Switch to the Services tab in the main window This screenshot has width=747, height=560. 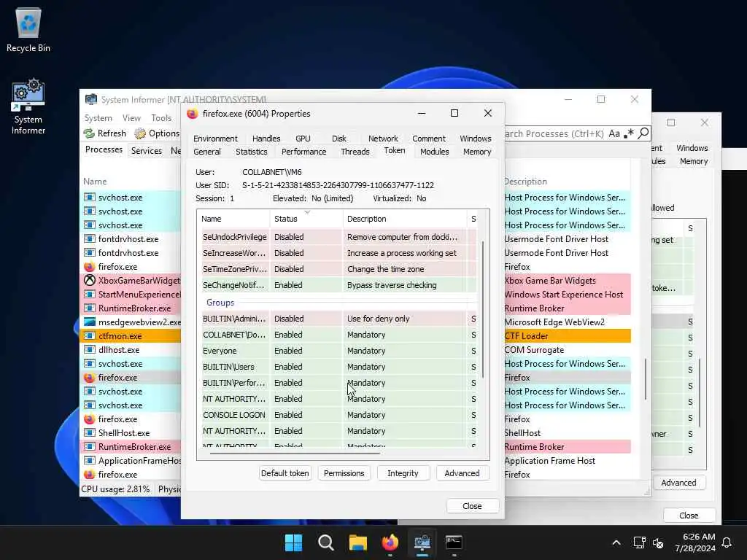click(147, 150)
